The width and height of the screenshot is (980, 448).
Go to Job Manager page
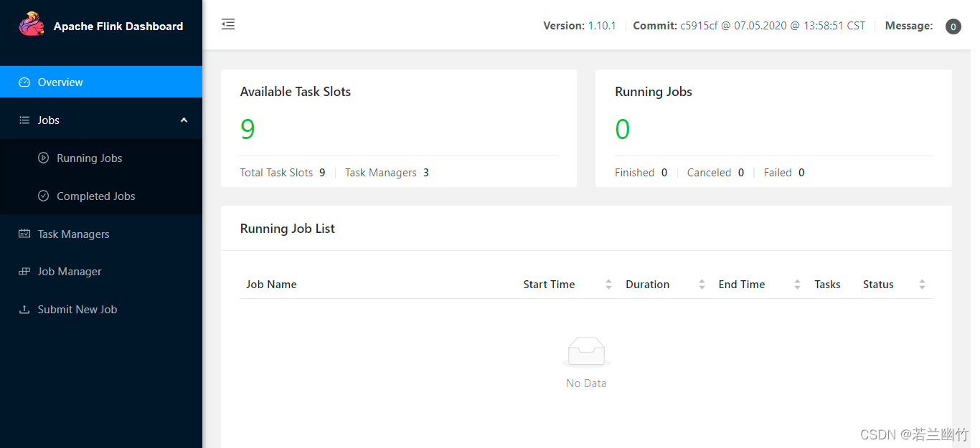coord(101,272)
